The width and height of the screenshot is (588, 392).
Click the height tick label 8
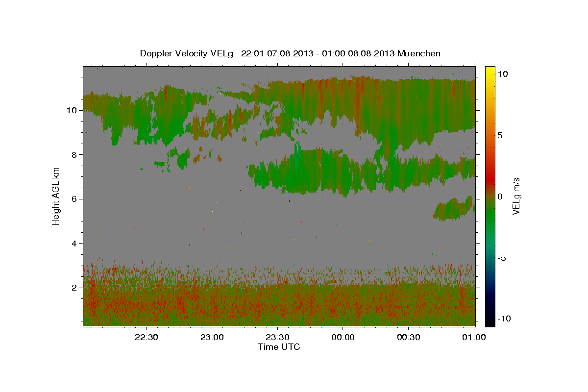pyautogui.click(x=74, y=155)
